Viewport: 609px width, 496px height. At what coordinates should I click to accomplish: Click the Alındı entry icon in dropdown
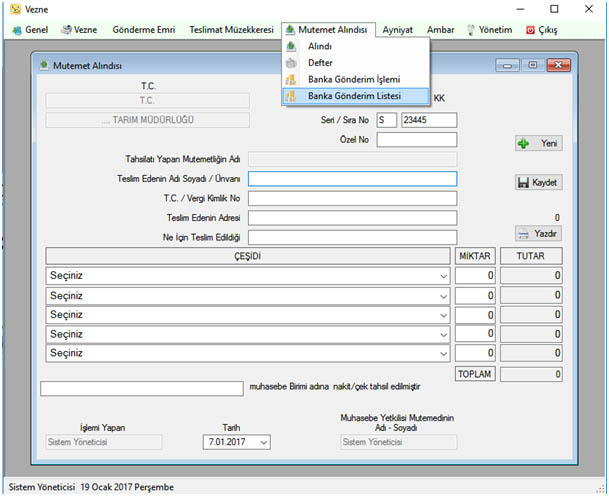click(x=291, y=46)
